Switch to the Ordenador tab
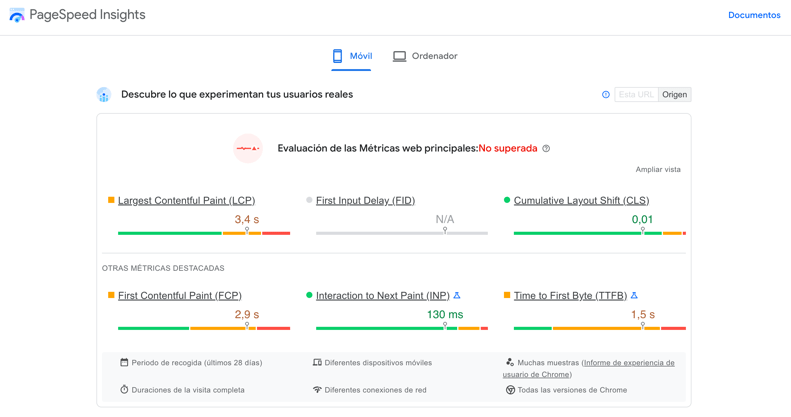The width and height of the screenshot is (791, 417). (425, 56)
